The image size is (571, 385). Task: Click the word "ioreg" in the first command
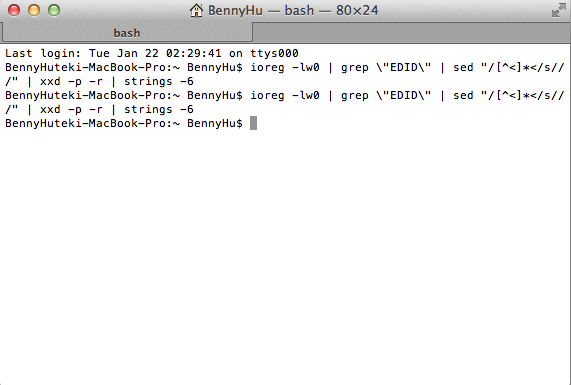tap(267, 68)
